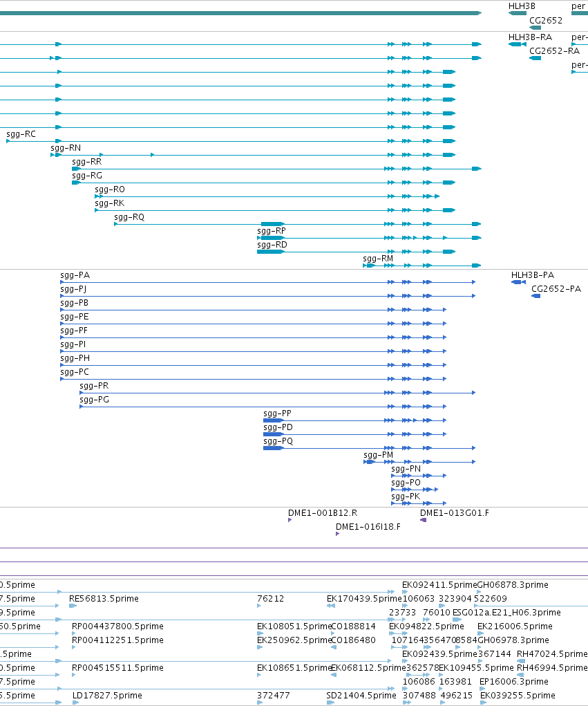Select the sgg-RN transcript label
Viewport: 588px width, 706px height.
[66, 148]
